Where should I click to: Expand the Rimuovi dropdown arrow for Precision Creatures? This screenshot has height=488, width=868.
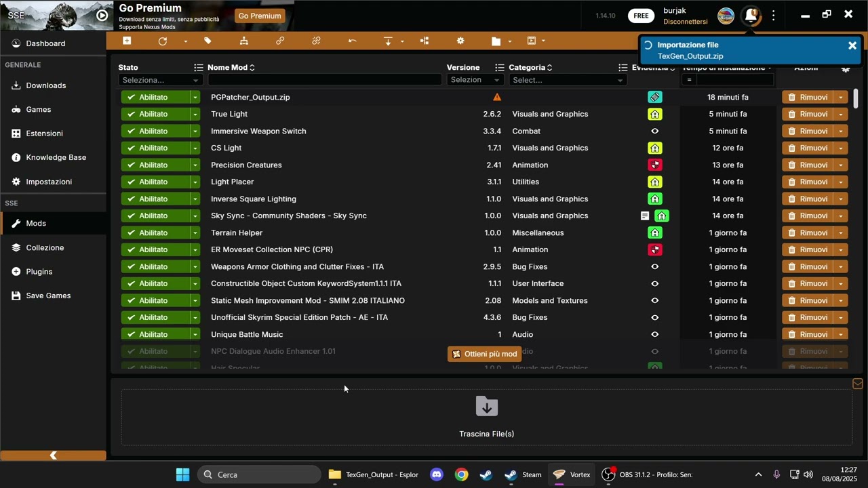tap(841, 165)
